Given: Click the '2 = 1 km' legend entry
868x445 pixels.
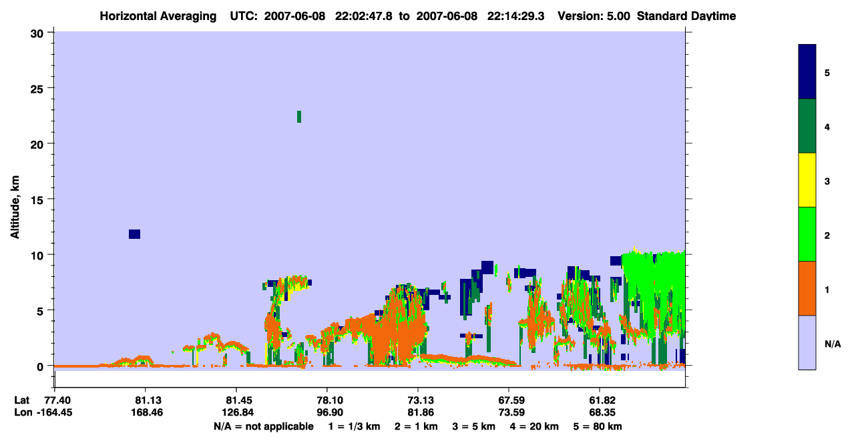Looking at the screenshot, I should [x=416, y=426].
